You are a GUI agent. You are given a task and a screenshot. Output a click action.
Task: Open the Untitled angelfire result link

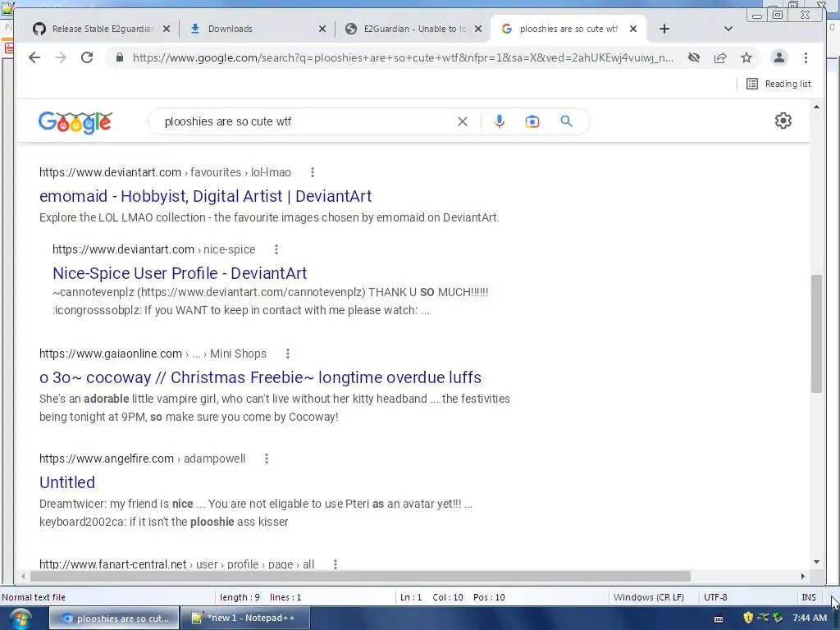point(67,482)
